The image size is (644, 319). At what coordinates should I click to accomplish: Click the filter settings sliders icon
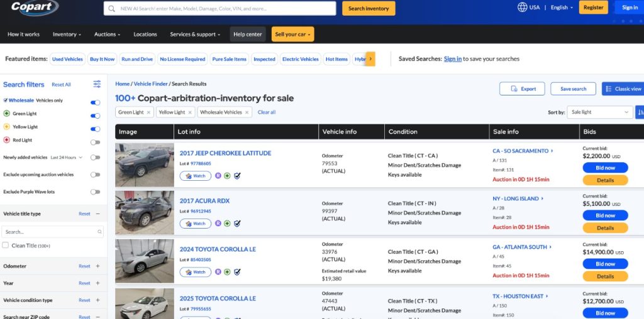97,84
